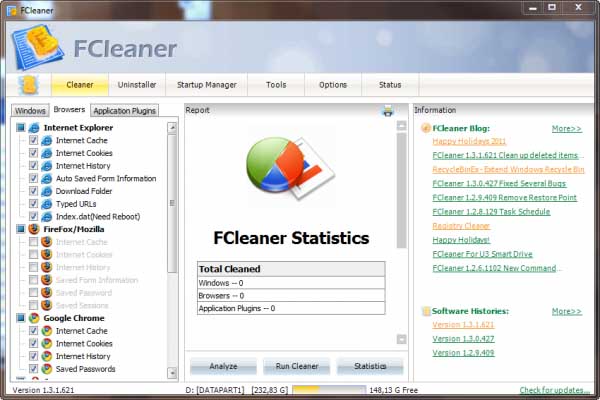Click the IE icon beside Download Folder
This screenshot has height=400, width=600.
pos(47,191)
